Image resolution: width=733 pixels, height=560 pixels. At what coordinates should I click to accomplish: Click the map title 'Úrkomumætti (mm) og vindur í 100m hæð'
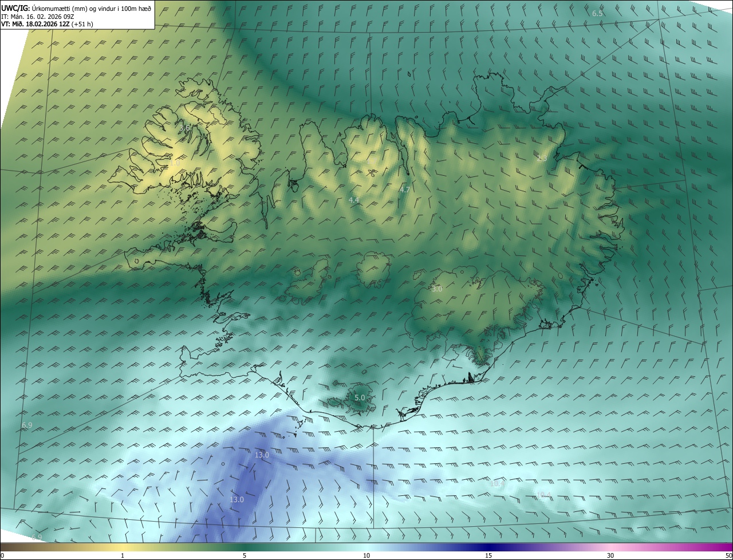(x=91, y=7)
